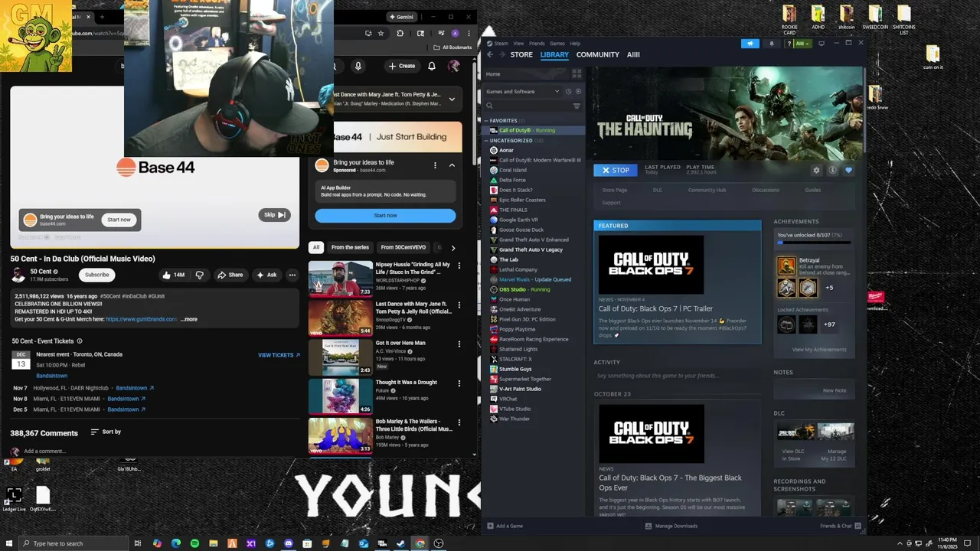Open options for Nipsey Hussle video suggestion
This screenshot has width=980, height=551.
click(459, 266)
